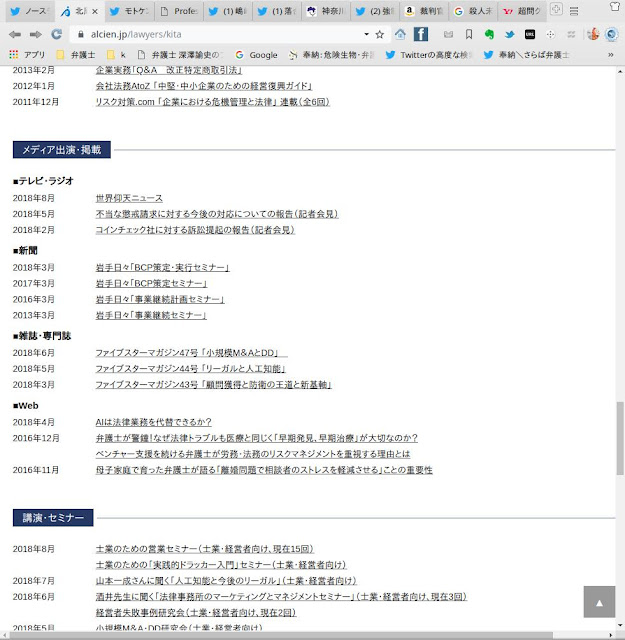Open the 世界仰天ニュース link
The height and width of the screenshot is (640, 625).
tap(129, 198)
